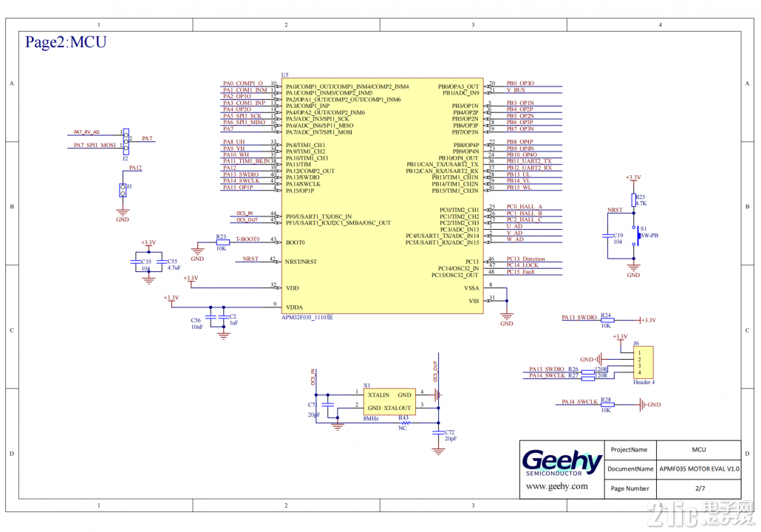Click the PF0/USART1_TX/OSC_IN pin name
The image size is (761, 532).
[x=319, y=216]
